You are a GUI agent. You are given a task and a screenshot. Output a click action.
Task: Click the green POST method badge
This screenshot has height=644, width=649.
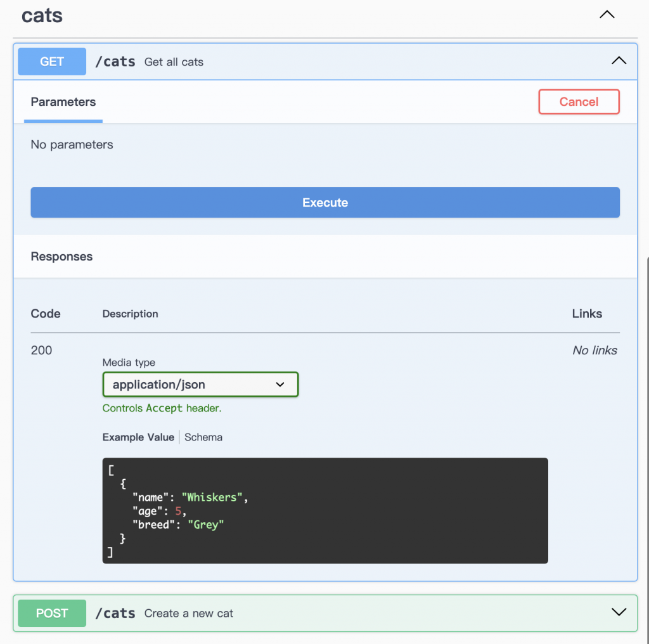(x=52, y=613)
